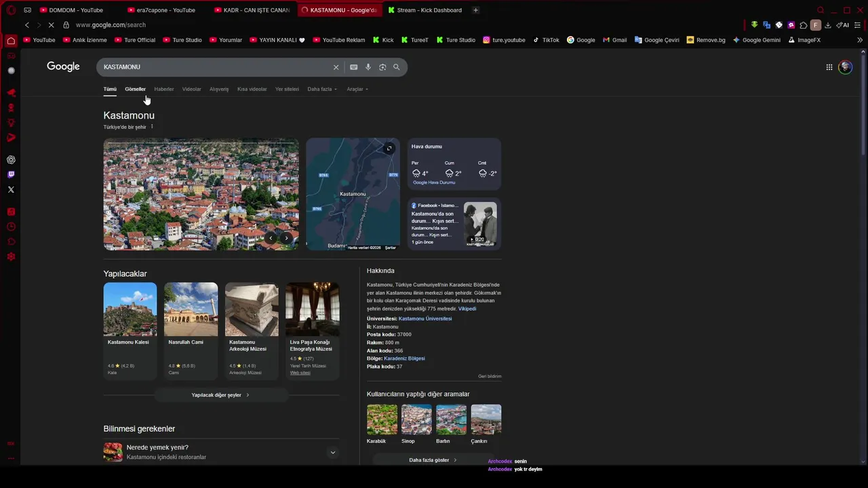Stop page loading with X button
Image resolution: width=868 pixels, height=488 pixels.
coord(52,25)
